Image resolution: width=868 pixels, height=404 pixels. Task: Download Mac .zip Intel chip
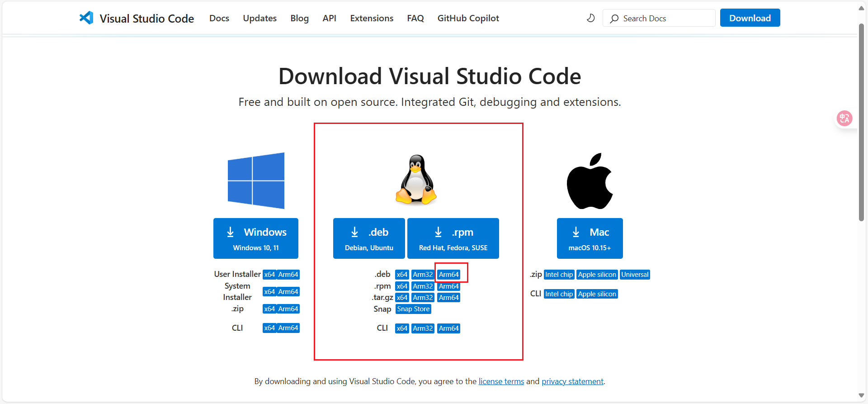coord(559,275)
